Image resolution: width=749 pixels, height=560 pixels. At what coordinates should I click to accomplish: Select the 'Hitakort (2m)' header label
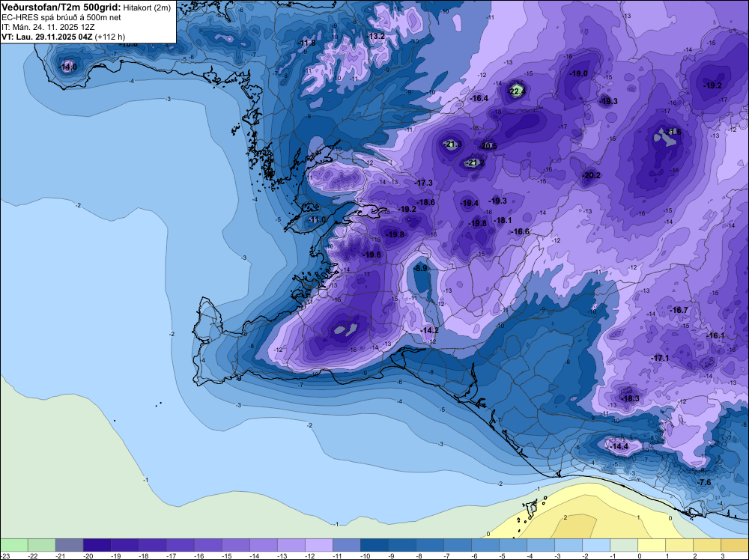pos(147,7)
